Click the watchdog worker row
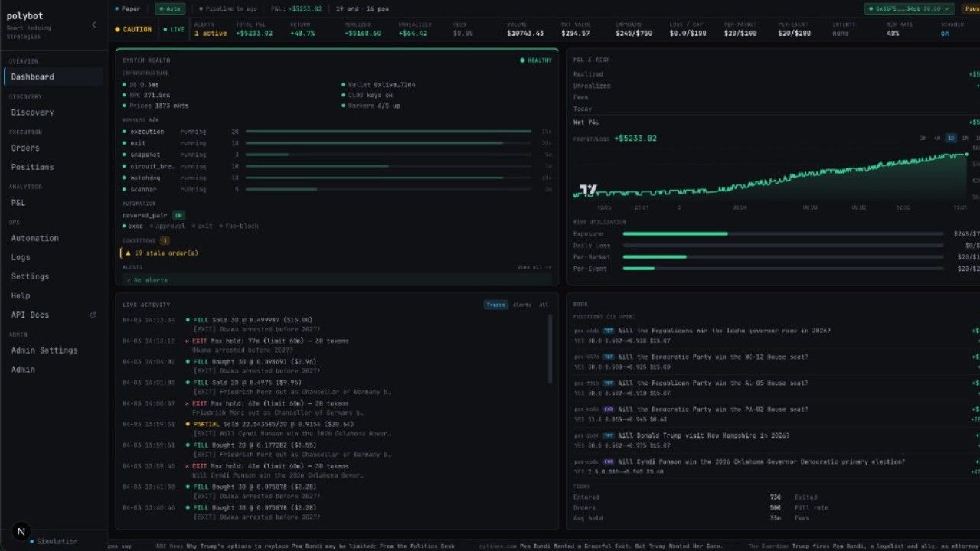Viewport: 980px width, 551px height. pos(337,178)
